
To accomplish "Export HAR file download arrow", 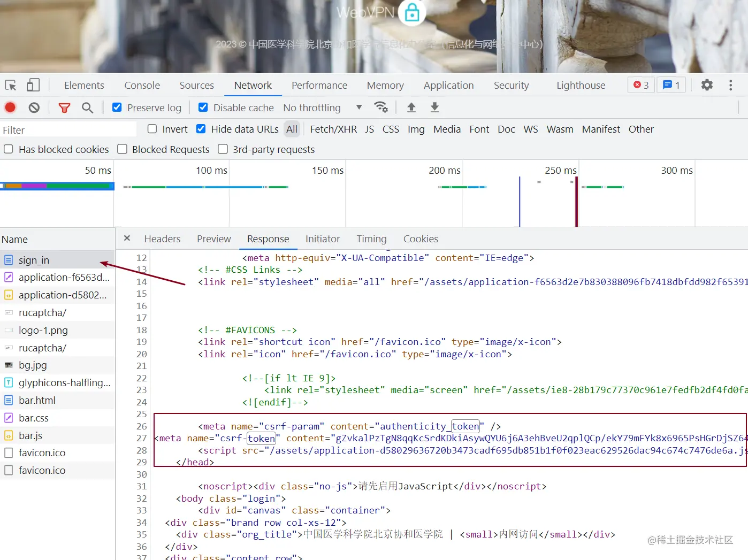I will 434,107.
